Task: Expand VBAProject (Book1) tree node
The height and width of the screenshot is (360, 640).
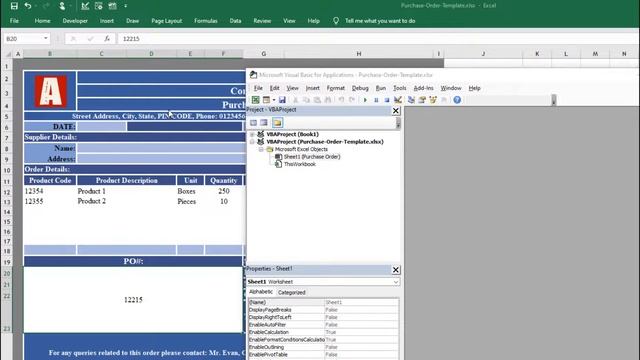Action: click(252, 134)
